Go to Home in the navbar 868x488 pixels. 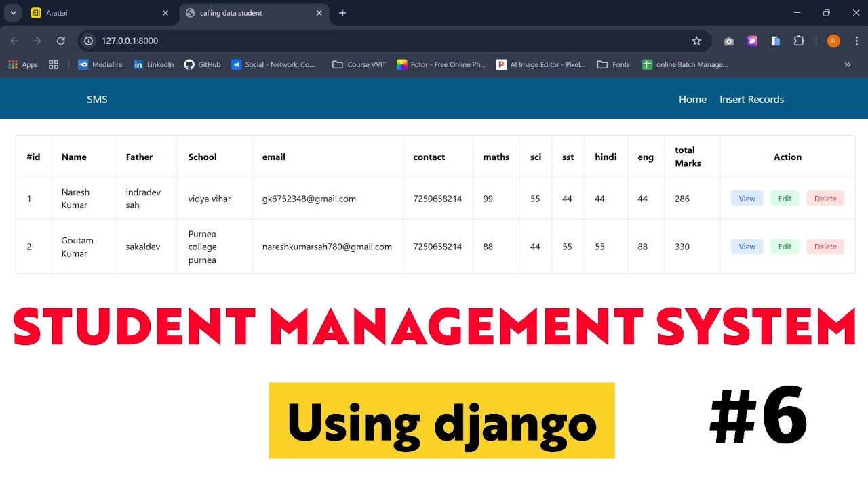click(x=692, y=100)
